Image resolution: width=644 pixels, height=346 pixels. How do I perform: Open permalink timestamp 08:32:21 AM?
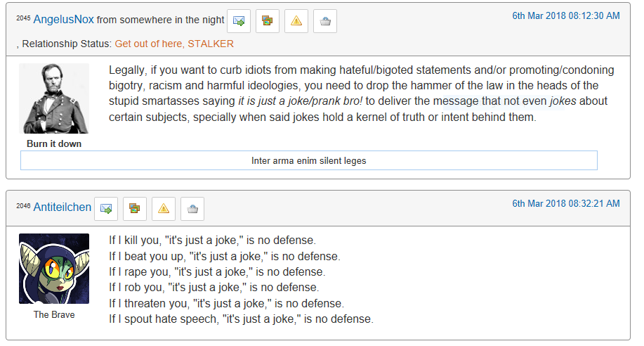(565, 203)
